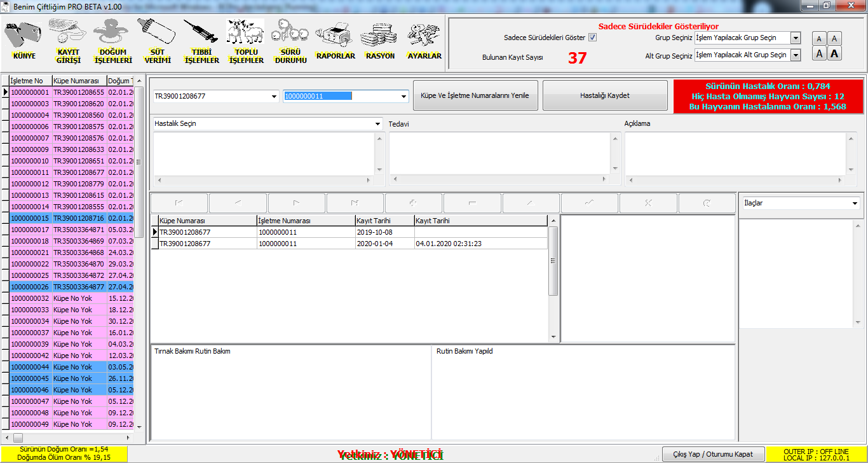Open AYARLAR settings tools icon
868x463 pixels.
[424, 38]
